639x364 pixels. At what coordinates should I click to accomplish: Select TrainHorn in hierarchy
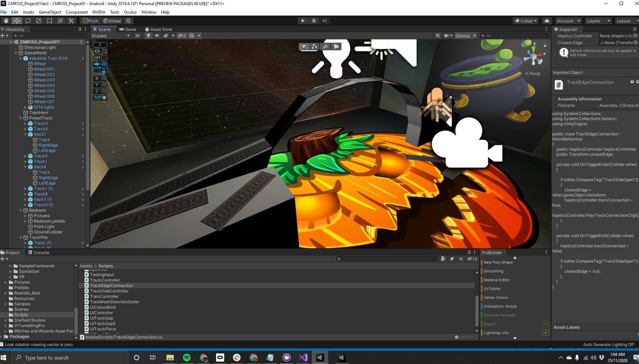tap(38, 113)
